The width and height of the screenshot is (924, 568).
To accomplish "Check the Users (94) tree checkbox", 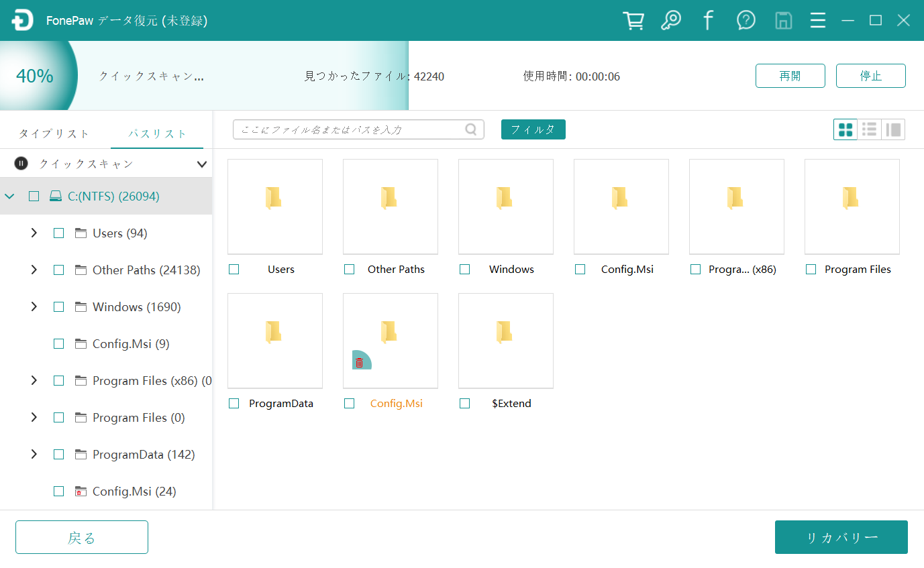I will [x=59, y=233].
